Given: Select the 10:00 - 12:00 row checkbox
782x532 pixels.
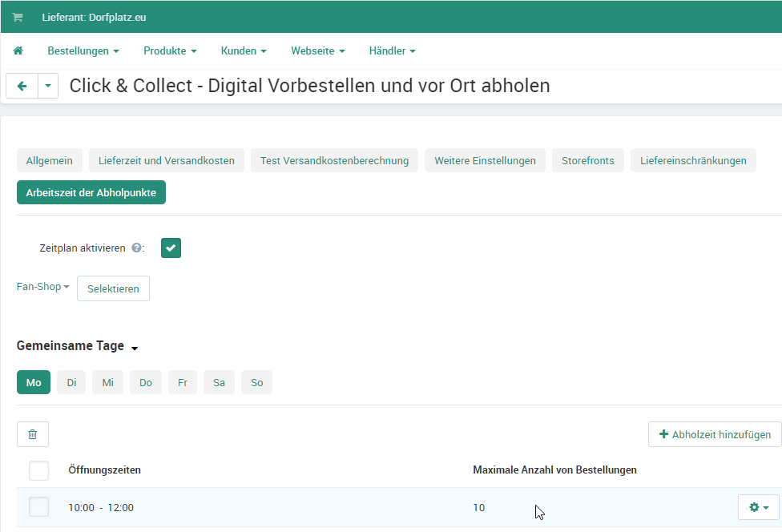Looking at the screenshot, I should click(x=39, y=507).
